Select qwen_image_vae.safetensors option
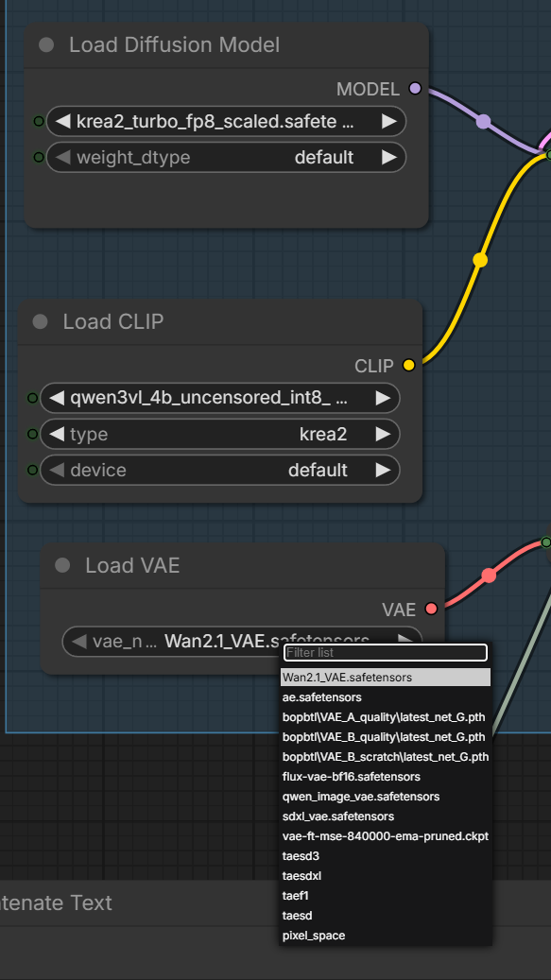The image size is (551, 980). tap(386, 797)
